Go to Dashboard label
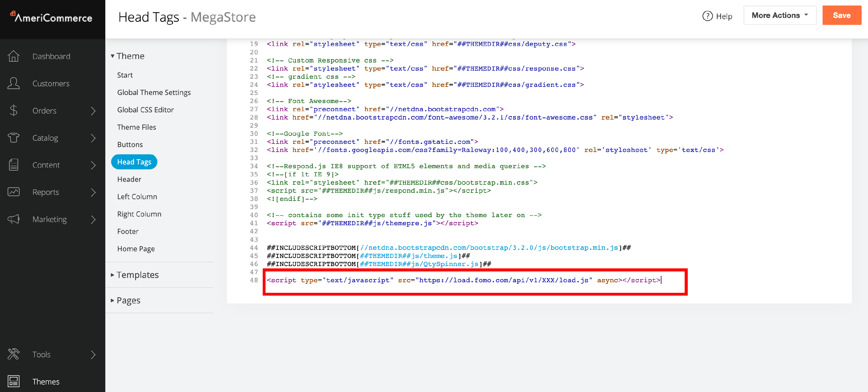This screenshot has height=392, width=868. (51, 56)
